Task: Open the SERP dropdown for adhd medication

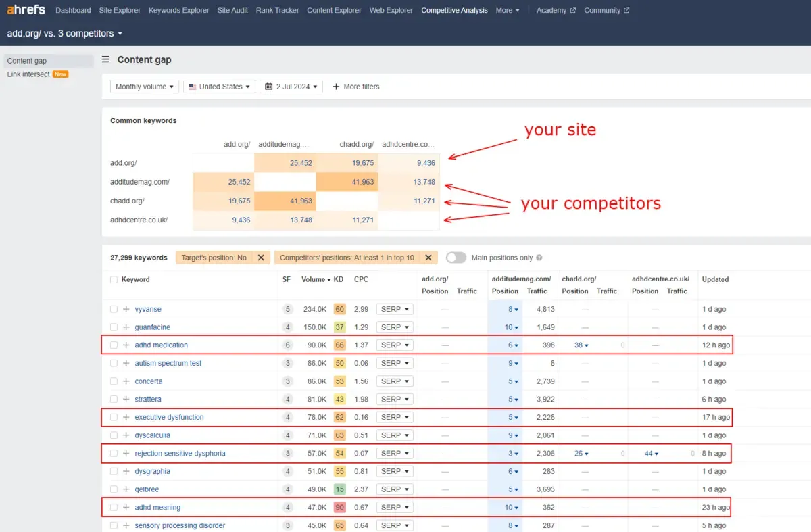Action: tap(394, 345)
